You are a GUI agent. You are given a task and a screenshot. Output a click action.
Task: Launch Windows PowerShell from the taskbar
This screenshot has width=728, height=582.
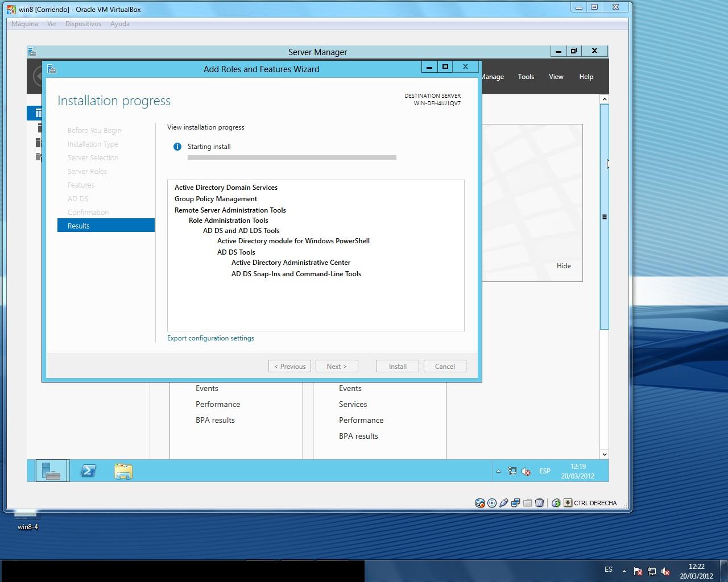tap(88, 471)
